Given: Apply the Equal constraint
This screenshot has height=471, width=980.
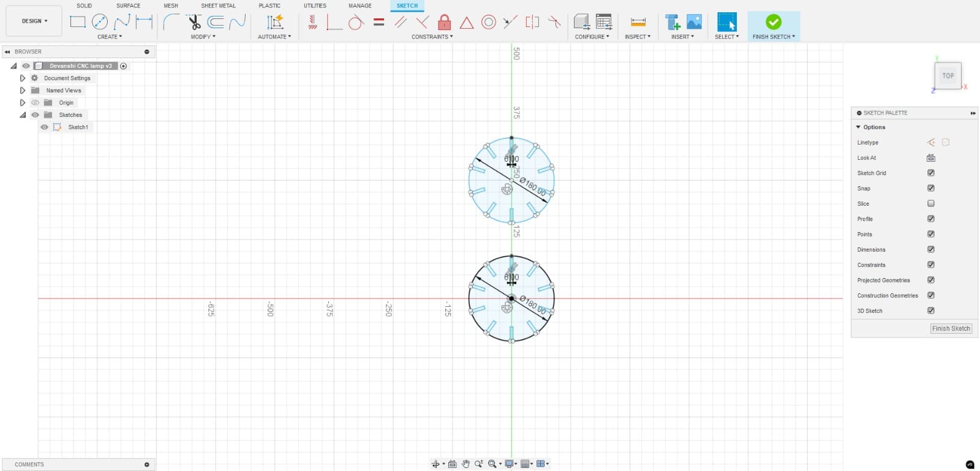Looking at the screenshot, I should (x=379, y=22).
